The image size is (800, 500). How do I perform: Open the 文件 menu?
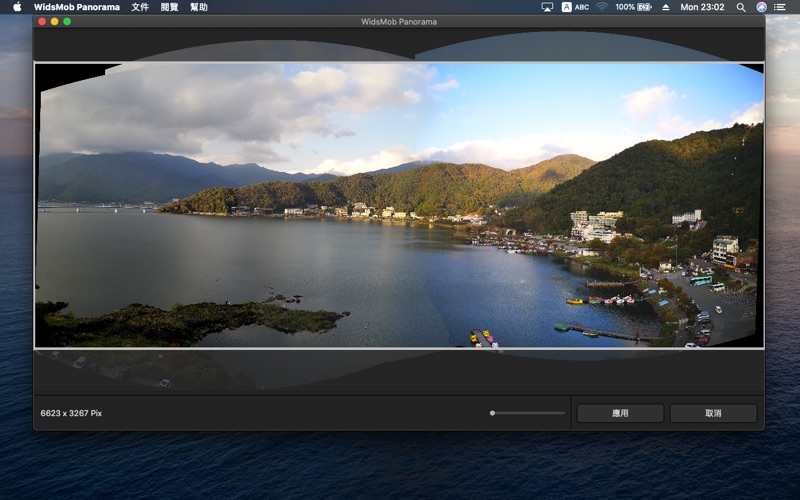pos(140,7)
